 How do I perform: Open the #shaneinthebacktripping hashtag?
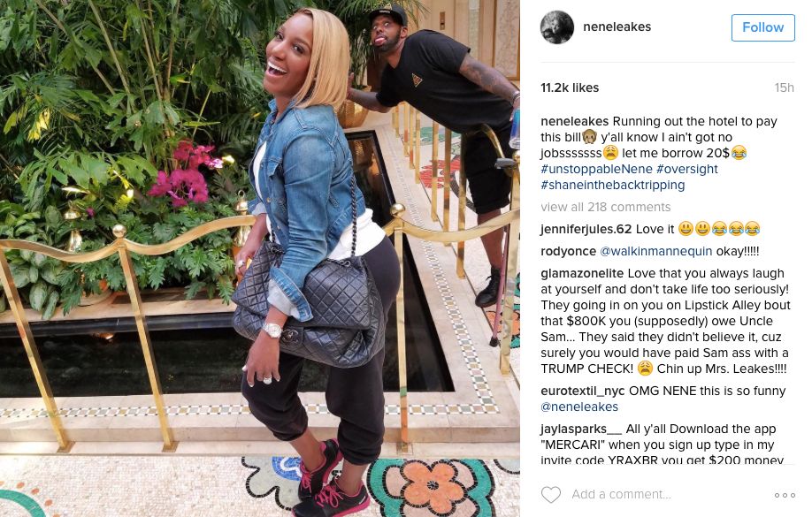click(x=613, y=185)
